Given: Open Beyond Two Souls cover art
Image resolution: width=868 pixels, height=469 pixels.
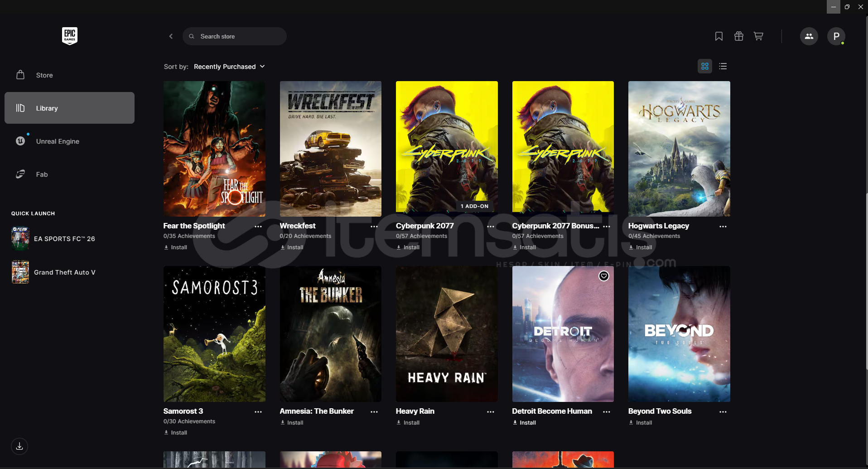Looking at the screenshot, I should (x=679, y=334).
